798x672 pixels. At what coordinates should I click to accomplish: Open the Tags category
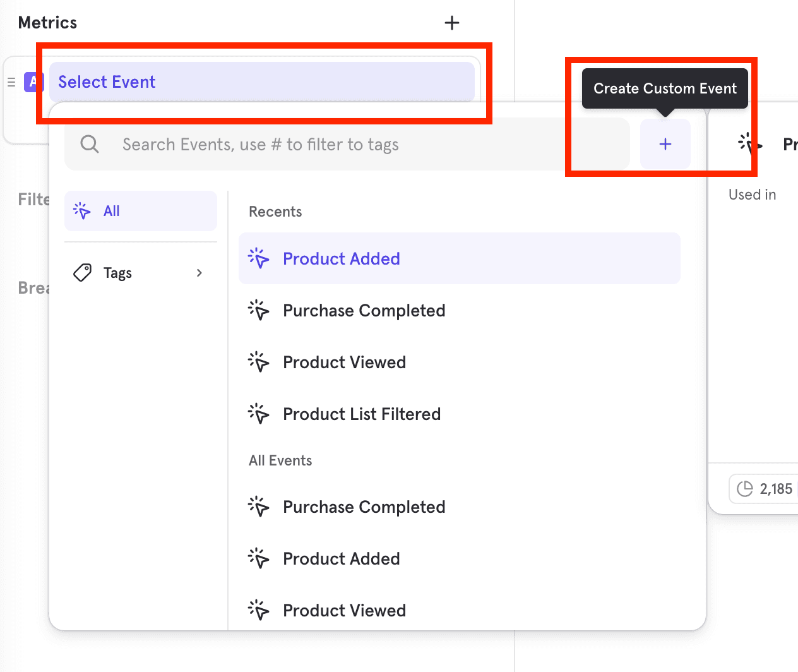click(117, 273)
